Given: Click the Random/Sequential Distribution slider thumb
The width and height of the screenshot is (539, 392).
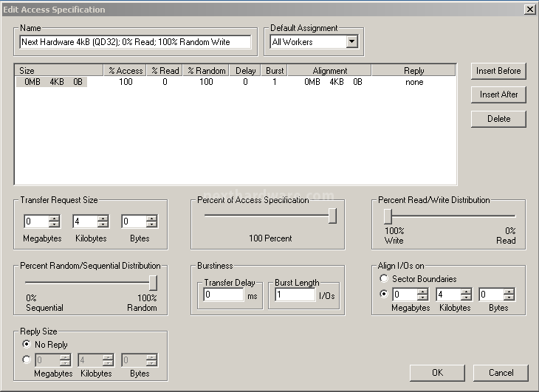Looking at the screenshot, I should (154, 283).
